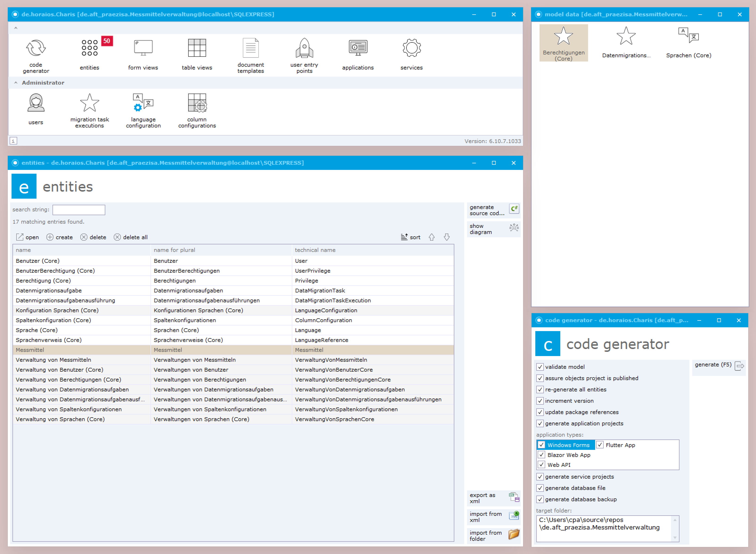Collapse the top section chevron in main window
The image size is (756, 554).
point(16,28)
